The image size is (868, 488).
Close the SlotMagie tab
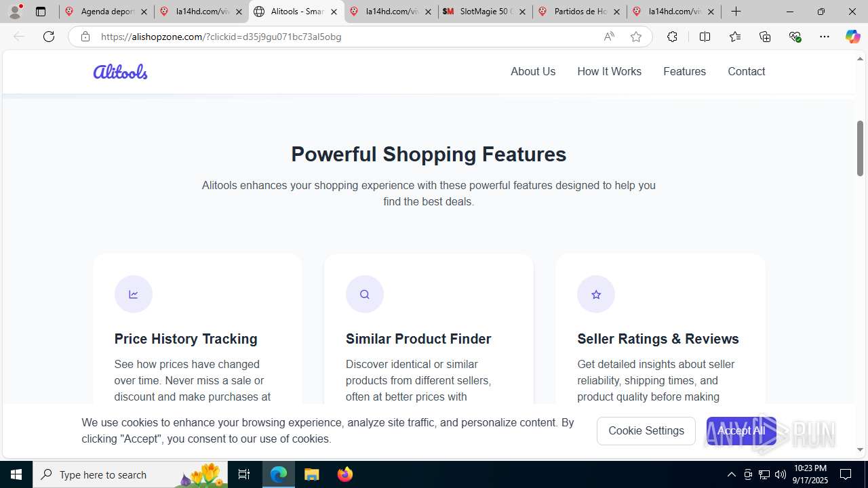point(522,12)
